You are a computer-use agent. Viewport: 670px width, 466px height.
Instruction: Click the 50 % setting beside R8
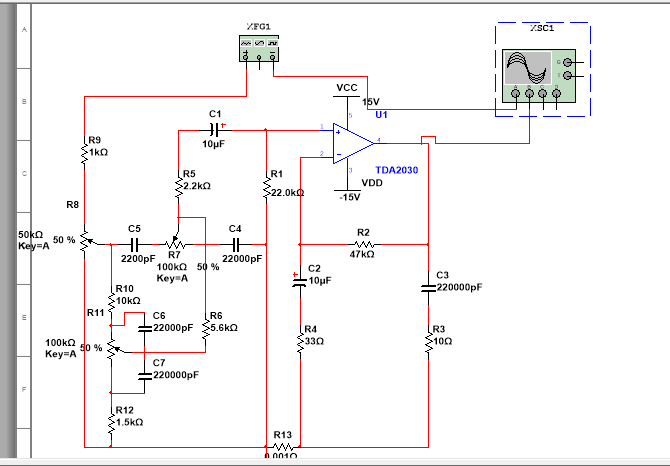click(64, 240)
